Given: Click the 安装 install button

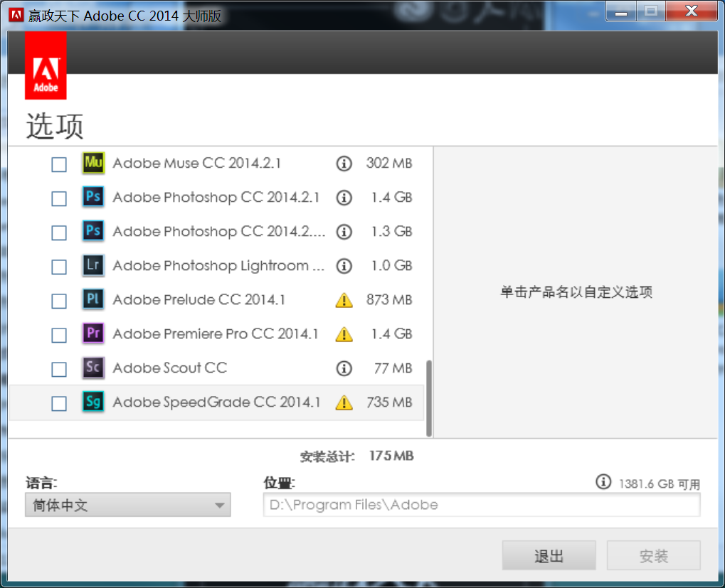Looking at the screenshot, I should point(654,556).
